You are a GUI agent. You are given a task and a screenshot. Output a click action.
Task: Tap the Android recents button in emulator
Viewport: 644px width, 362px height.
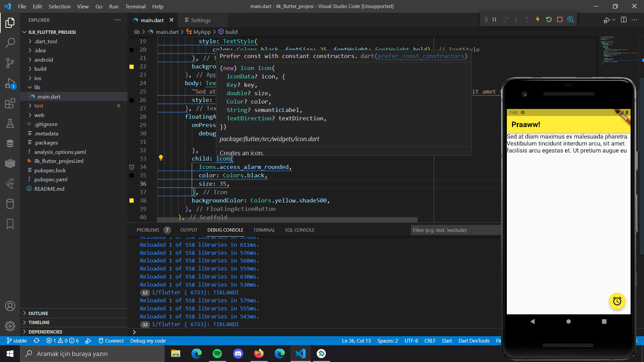(x=604, y=321)
